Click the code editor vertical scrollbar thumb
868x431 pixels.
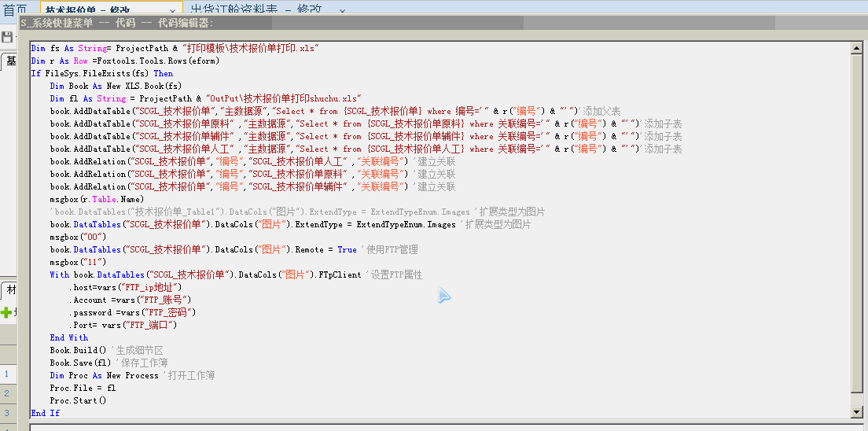pos(857,223)
